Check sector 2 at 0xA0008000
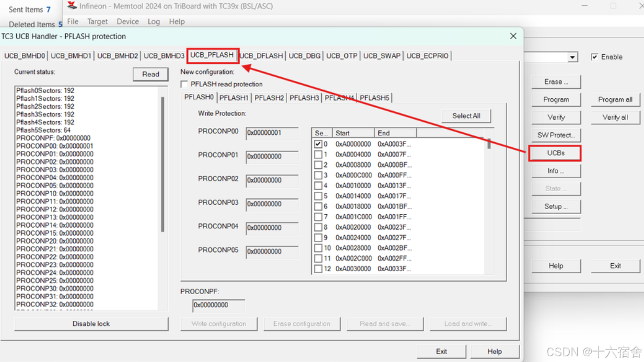The image size is (644, 362). pyautogui.click(x=318, y=165)
